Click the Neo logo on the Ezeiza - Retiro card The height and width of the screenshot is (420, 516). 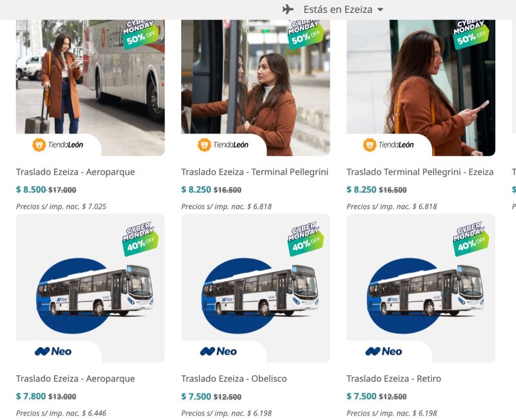point(384,352)
